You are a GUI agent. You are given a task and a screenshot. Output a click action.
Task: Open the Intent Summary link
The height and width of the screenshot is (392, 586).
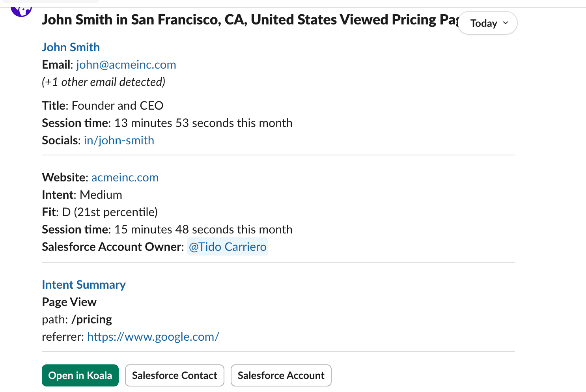pos(84,285)
